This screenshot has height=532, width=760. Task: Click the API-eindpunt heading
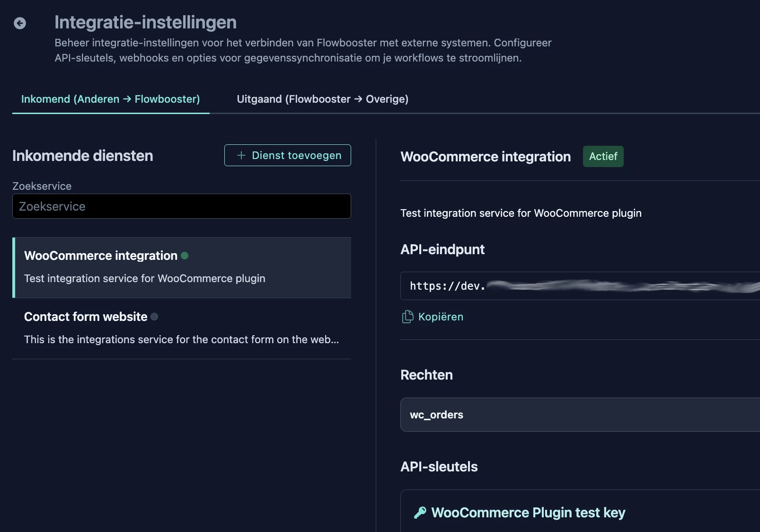[x=442, y=249]
